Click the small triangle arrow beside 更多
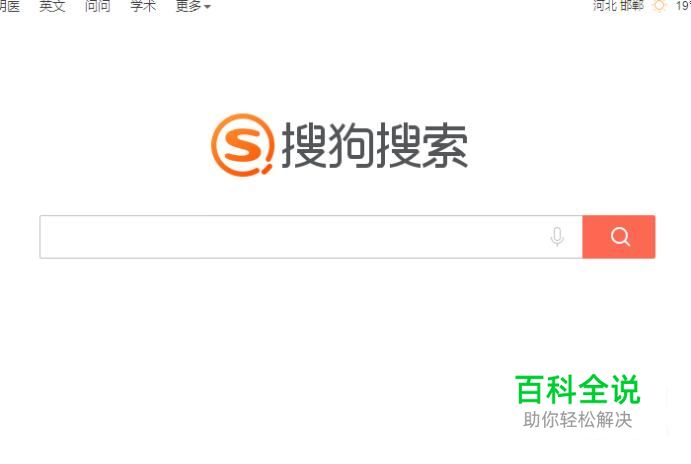 [x=207, y=7]
